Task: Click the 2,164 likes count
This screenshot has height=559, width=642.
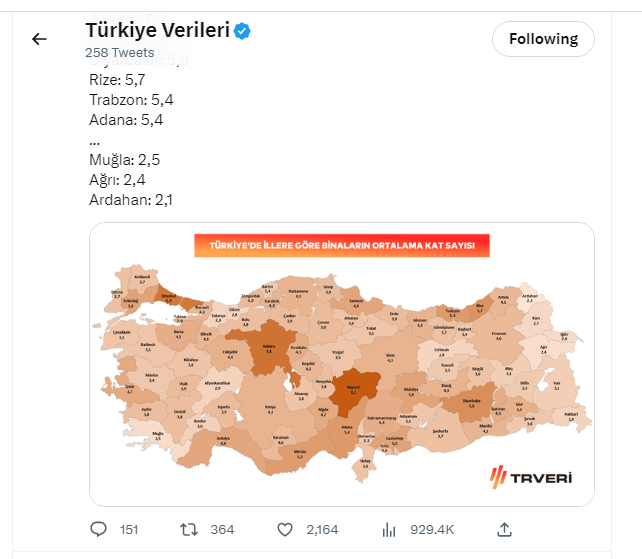Action: [323, 529]
